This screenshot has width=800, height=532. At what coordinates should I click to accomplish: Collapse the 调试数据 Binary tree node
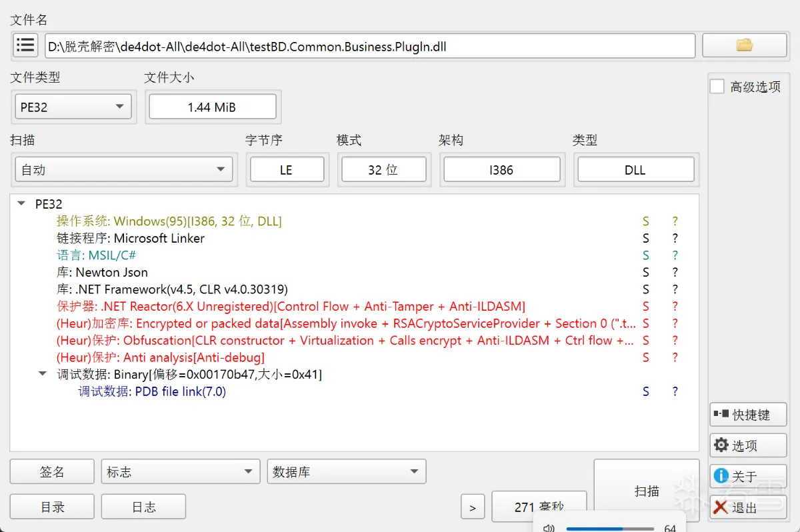click(43, 375)
